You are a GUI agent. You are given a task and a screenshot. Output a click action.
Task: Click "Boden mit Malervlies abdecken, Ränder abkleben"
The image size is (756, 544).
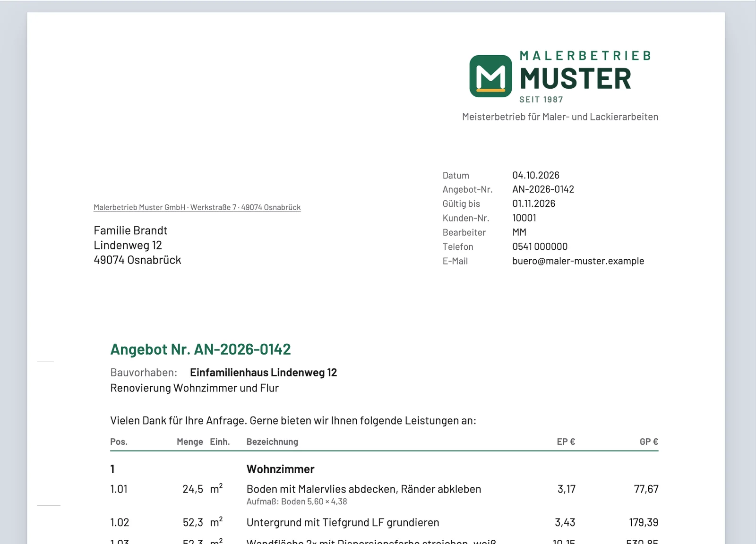click(364, 489)
